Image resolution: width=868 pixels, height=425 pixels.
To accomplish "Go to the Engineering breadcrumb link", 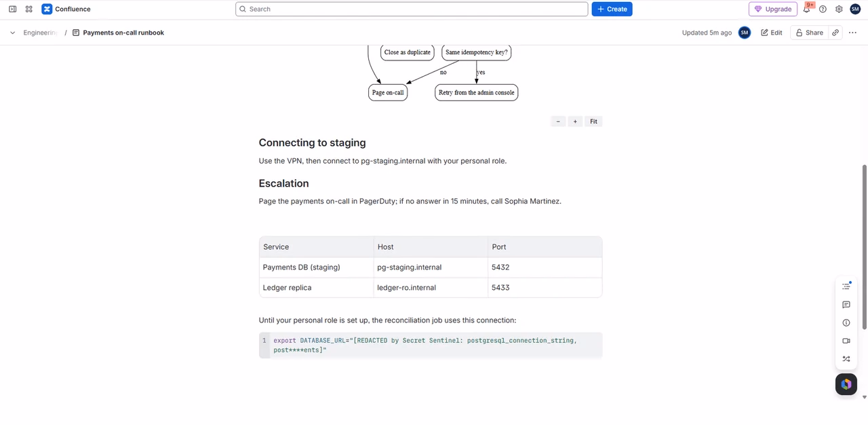I will pyautogui.click(x=40, y=33).
